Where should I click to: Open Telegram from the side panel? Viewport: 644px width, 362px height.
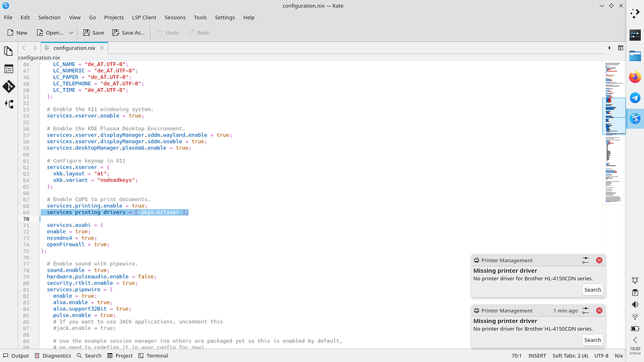(x=635, y=97)
